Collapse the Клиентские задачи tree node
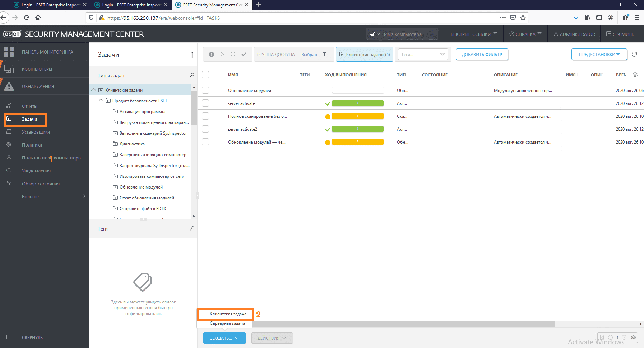Image resolution: width=644 pixels, height=348 pixels. [94, 90]
